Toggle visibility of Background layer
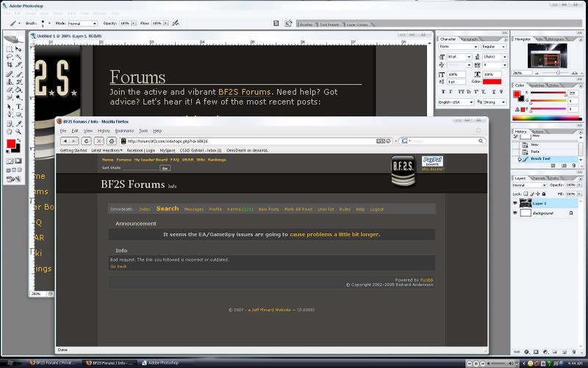 click(515, 213)
